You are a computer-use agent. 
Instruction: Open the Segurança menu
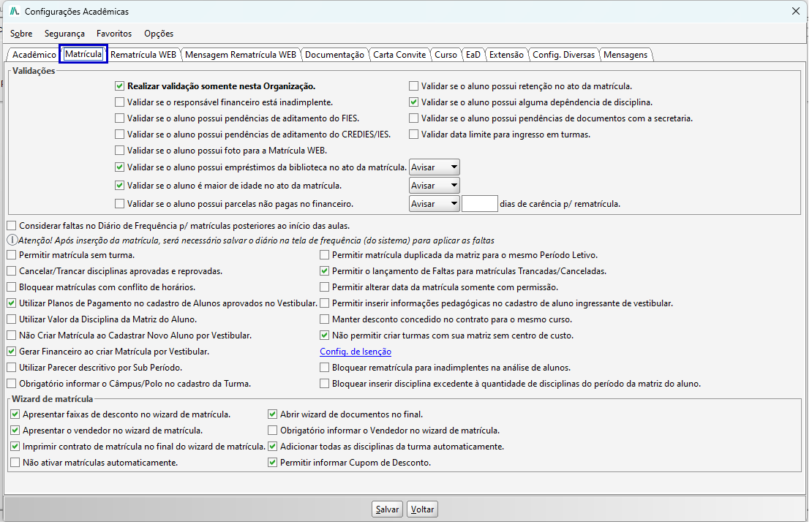point(64,33)
